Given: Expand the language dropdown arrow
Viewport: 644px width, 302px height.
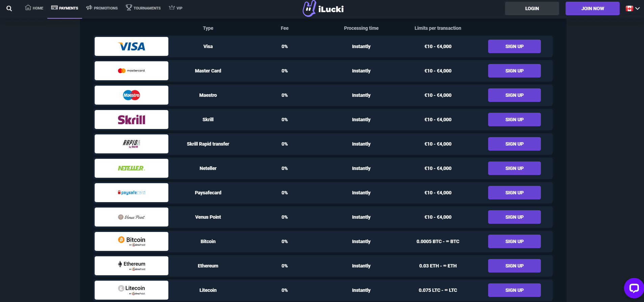Looking at the screenshot, I should pos(638,8).
